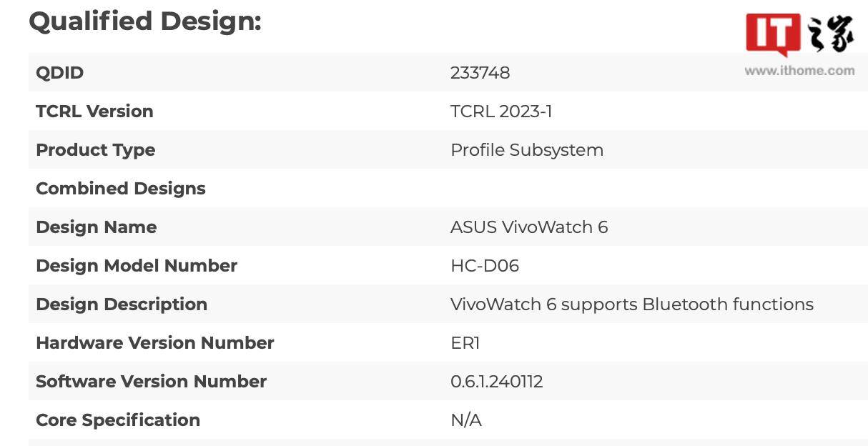Select the TCRL 2023-1 value
868x446 pixels.
click(x=501, y=111)
